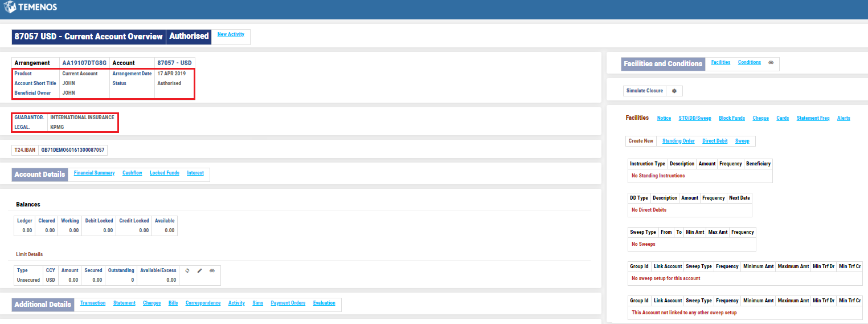The image size is (868, 324).
Task: Select the STO/DD/Sweep facilities tab
Action: pos(694,118)
